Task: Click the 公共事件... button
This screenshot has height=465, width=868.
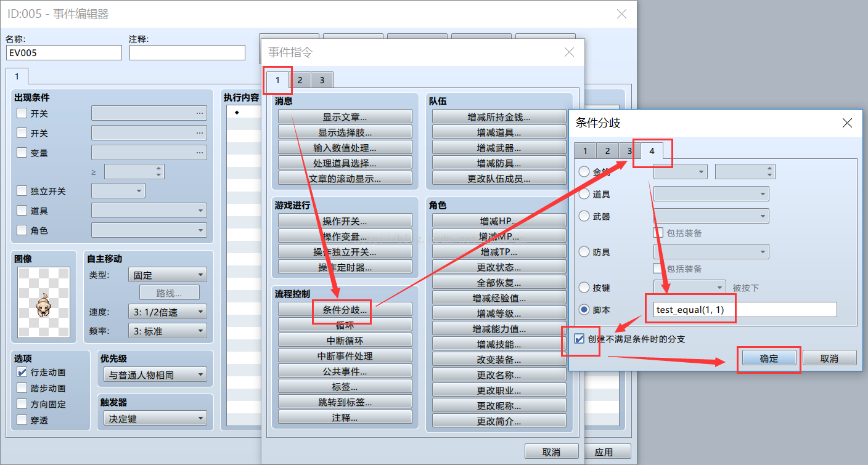Action: tap(345, 371)
